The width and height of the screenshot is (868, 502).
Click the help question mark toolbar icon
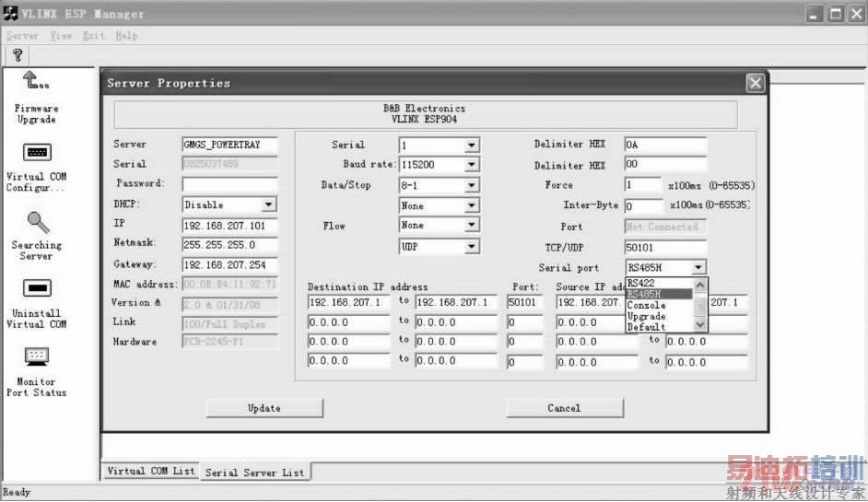(18, 54)
